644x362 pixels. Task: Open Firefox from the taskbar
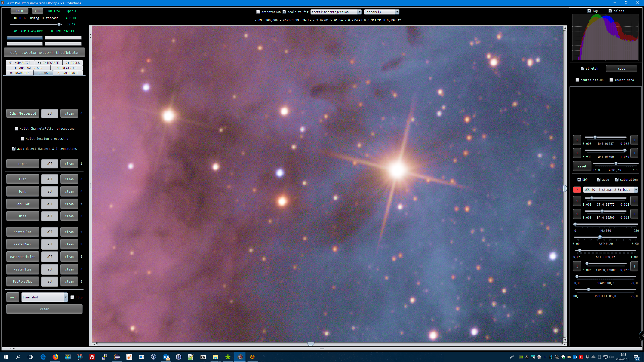(55, 357)
